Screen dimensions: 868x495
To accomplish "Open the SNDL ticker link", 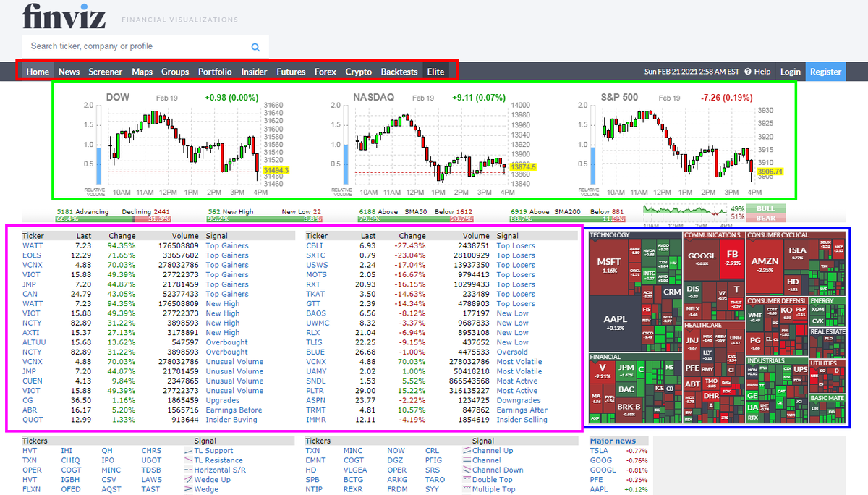I will coord(316,381).
